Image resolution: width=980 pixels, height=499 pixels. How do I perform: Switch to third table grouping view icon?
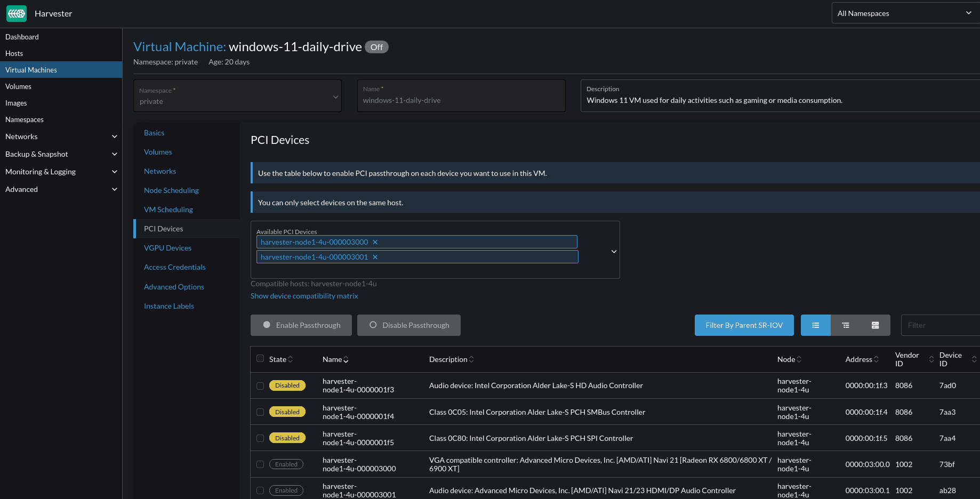click(x=875, y=325)
